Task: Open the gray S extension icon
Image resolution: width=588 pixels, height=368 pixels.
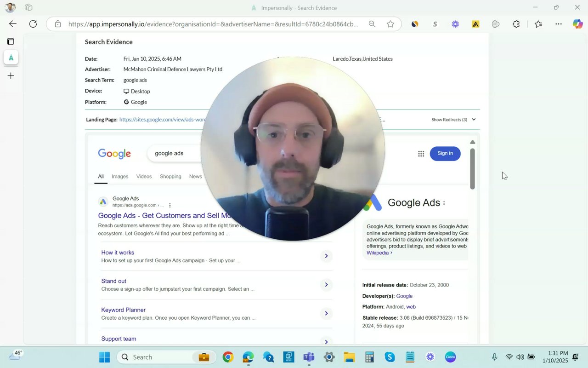Action: [x=435, y=24]
